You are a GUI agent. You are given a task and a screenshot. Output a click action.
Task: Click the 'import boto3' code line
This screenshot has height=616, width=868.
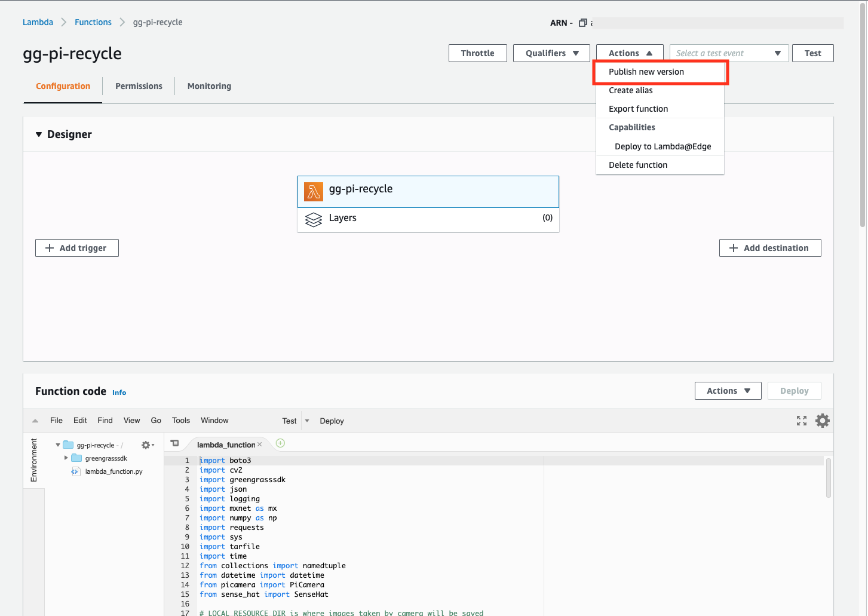tap(225, 461)
